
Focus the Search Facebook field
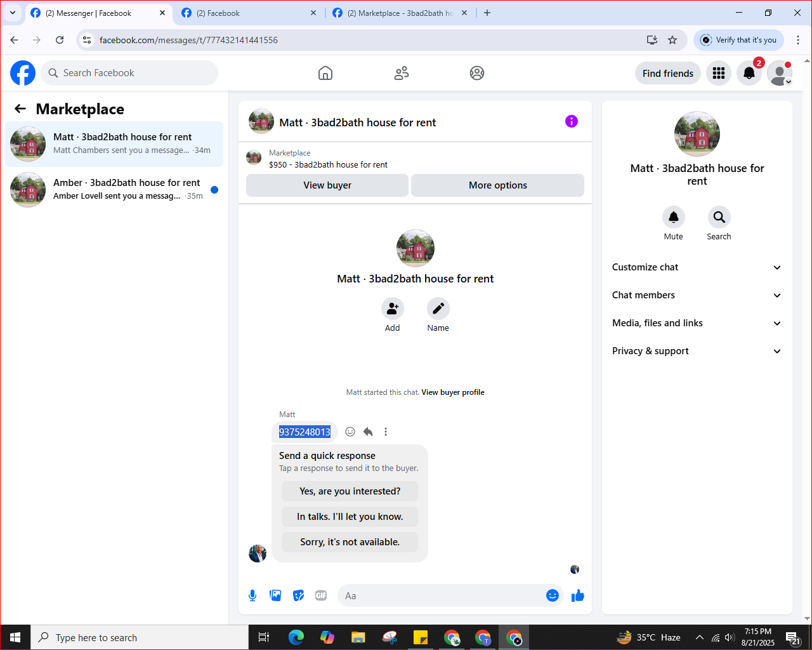[x=129, y=73]
